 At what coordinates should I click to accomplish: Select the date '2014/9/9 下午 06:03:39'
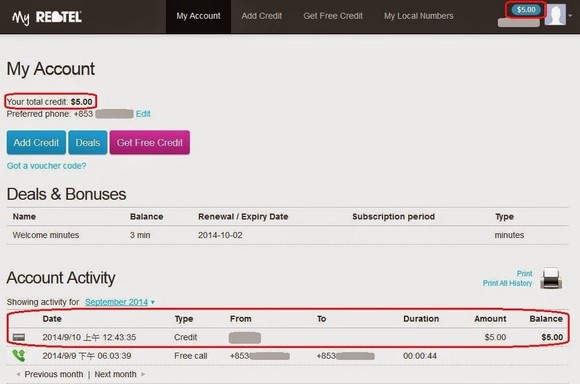point(87,356)
